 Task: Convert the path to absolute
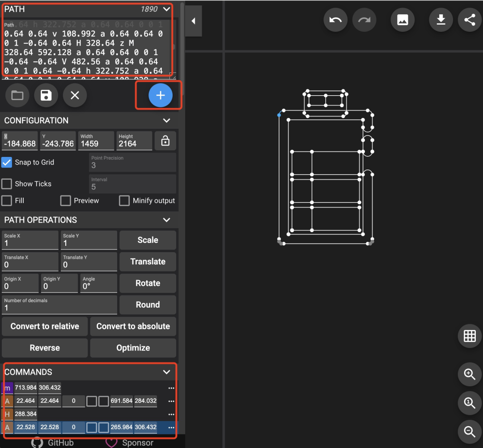point(133,326)
